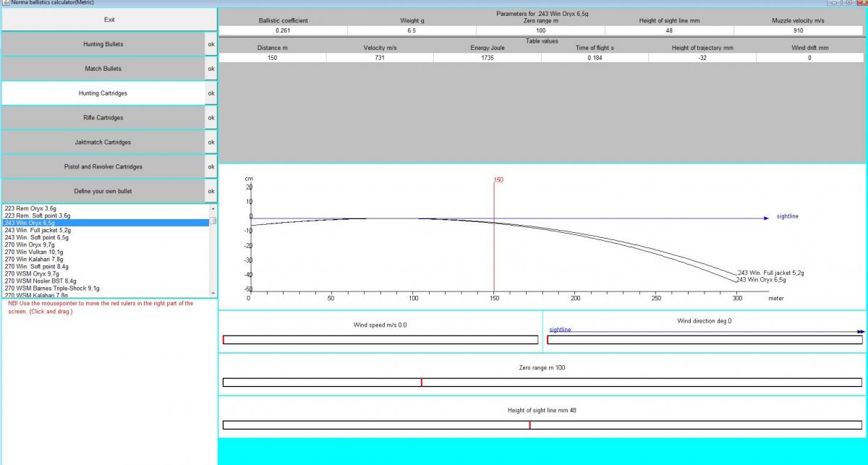
Task: Click ok beside Define your own bullet
Action: [211, 192]
